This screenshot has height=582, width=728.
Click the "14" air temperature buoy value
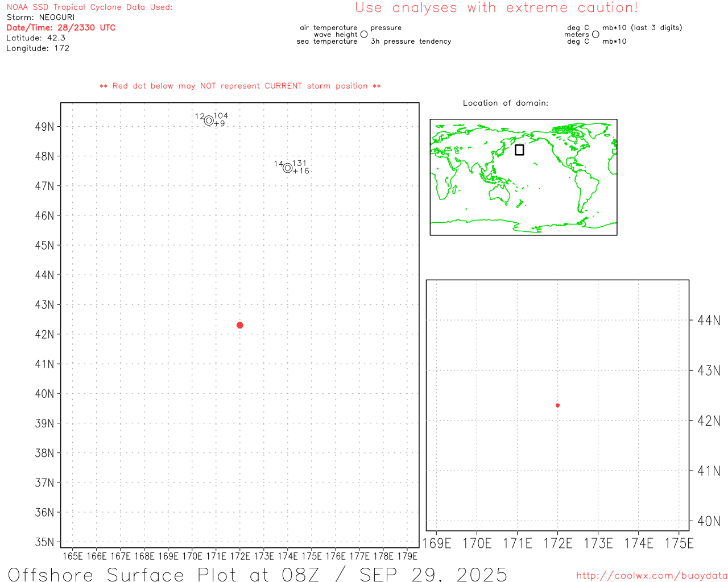279,164
